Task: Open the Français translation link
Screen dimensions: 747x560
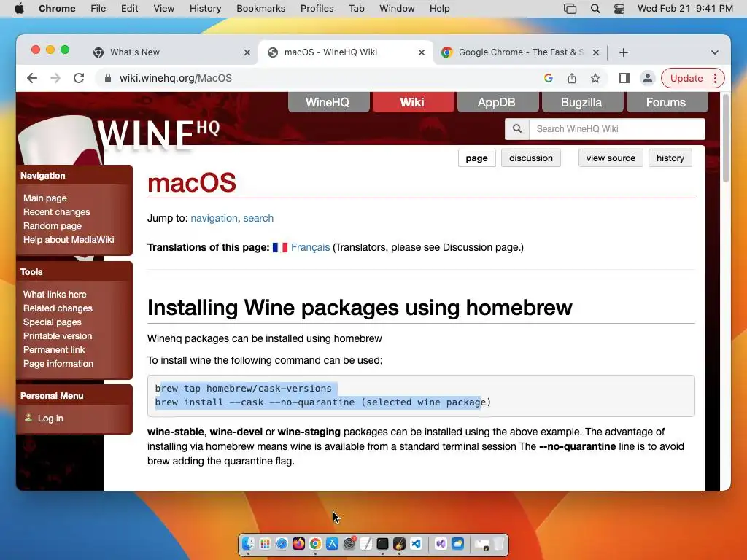Action: click(x=310, y=248)
